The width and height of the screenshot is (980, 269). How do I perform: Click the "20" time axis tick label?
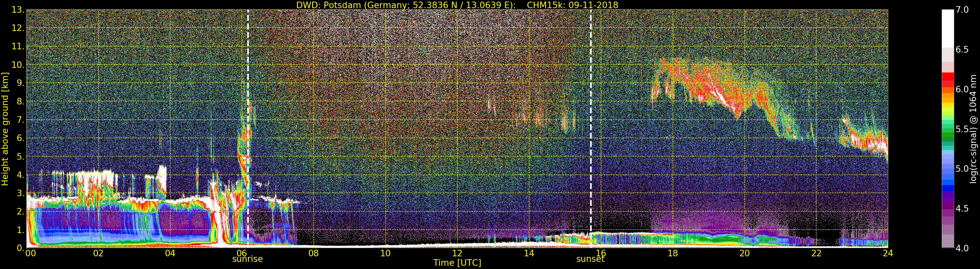pos(744,253)
